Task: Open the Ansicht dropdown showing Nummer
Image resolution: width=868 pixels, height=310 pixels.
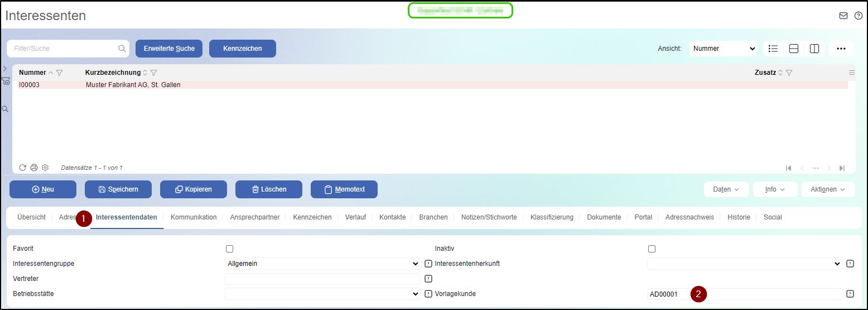Action: (x=723, y=49)
